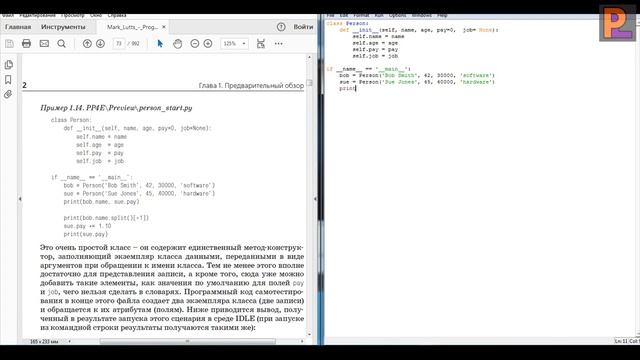Screen dimensions: 640x360
Task: Click the fit-page scrolling mode icon
Action: (261, 43)
